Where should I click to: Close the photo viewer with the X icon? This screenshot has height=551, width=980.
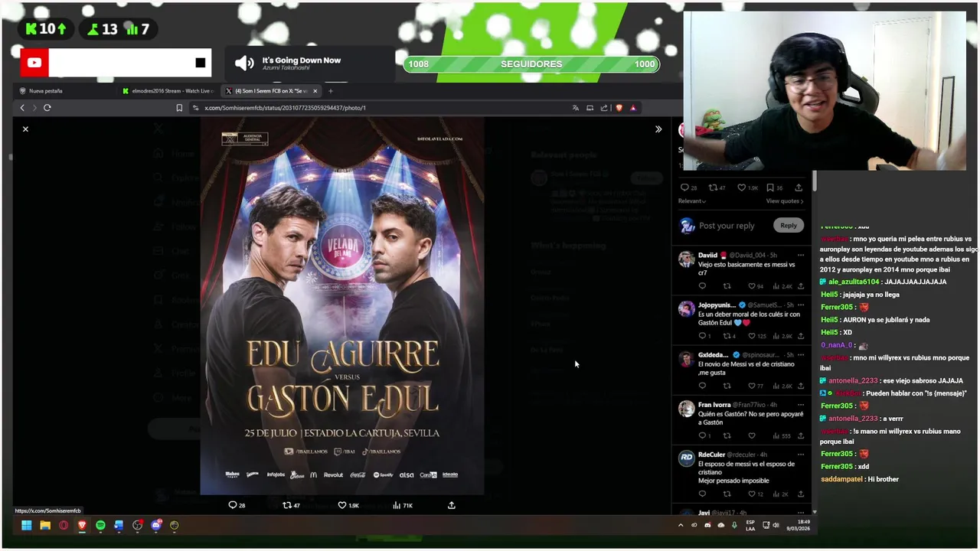(25, 129)
